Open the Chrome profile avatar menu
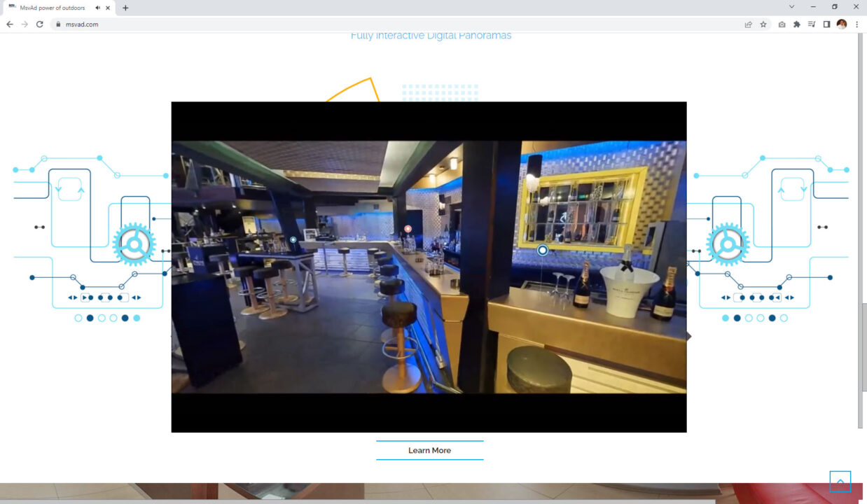This screenshot has width=867, height=504. 842,24
